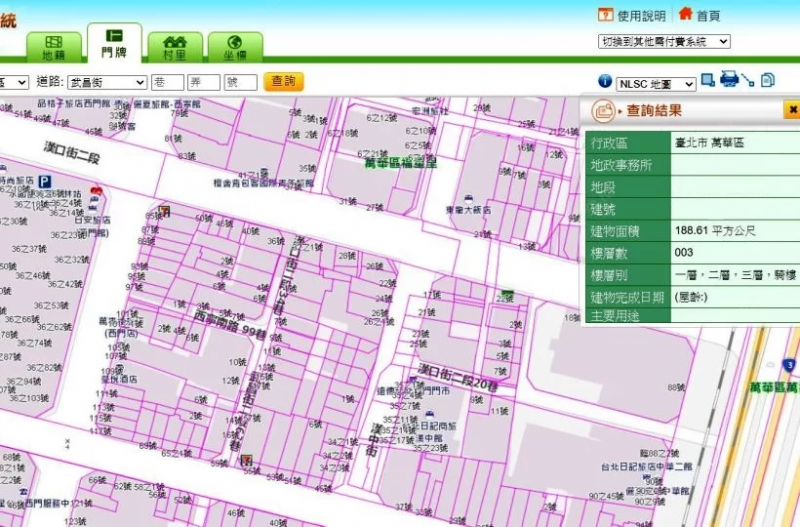Screen dimensions: 800x527
Task: Click the copy documents icon in the toolbar
Action: [768, 80]
